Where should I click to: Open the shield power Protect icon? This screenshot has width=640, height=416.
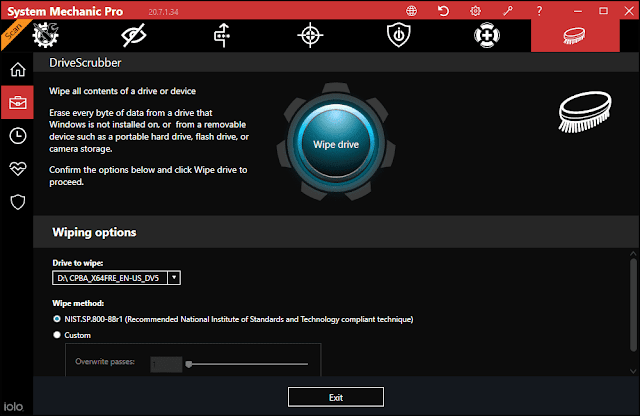tap(399, 36)
